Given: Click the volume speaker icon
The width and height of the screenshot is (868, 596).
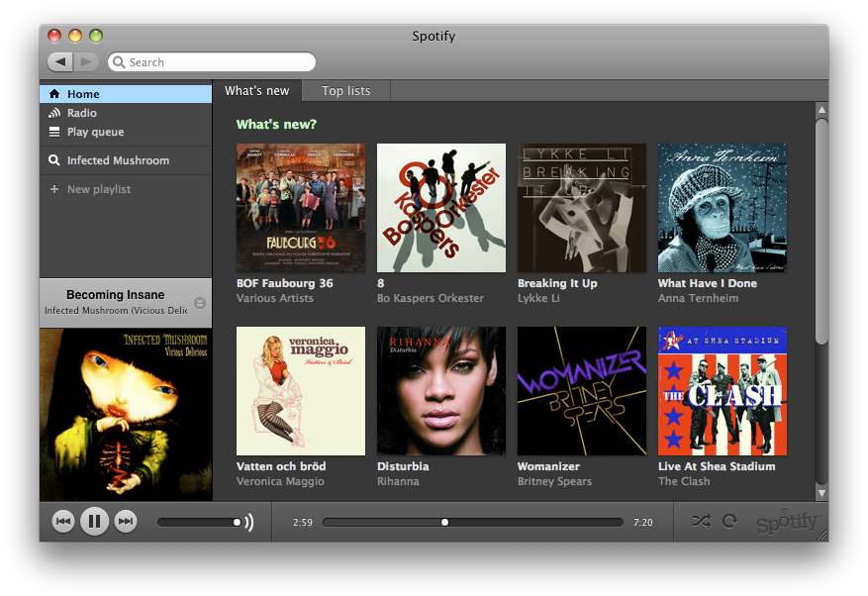Looking at the screenshot, I should pos(249,522).
